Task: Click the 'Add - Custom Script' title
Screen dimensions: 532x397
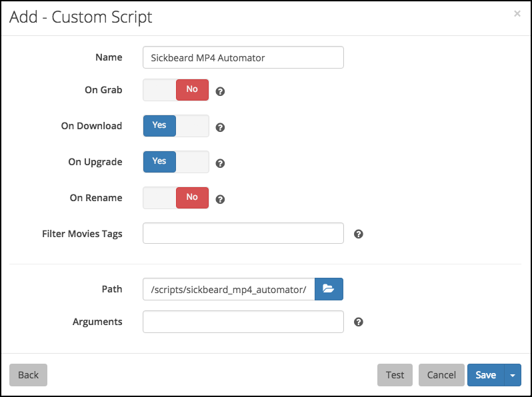Action: click(81, 17)
